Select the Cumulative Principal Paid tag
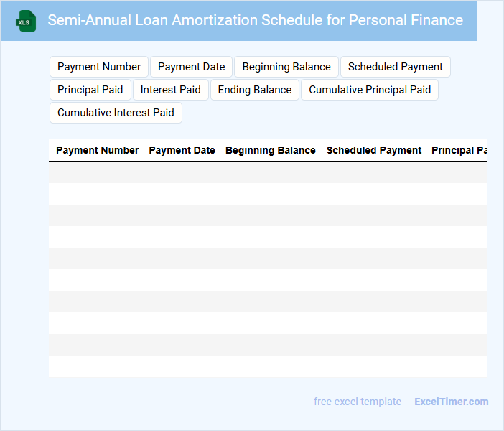504x431 pixels. coord(370,90)
